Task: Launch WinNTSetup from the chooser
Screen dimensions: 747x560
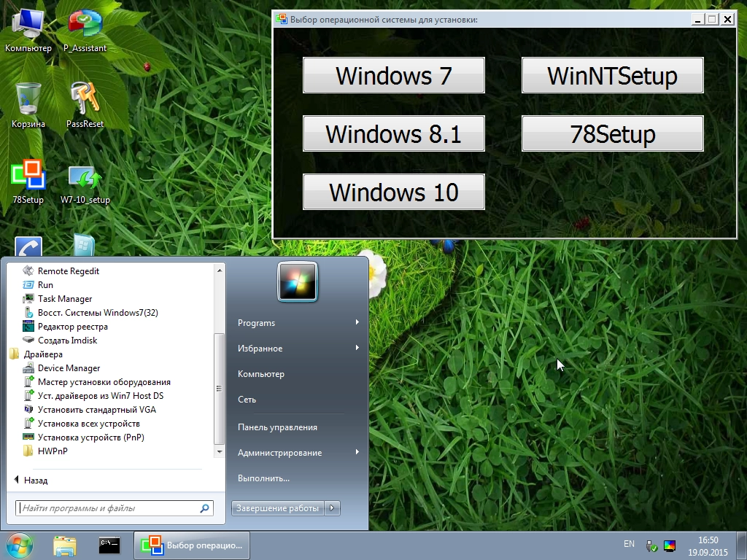Action: [x=612, y=75]
